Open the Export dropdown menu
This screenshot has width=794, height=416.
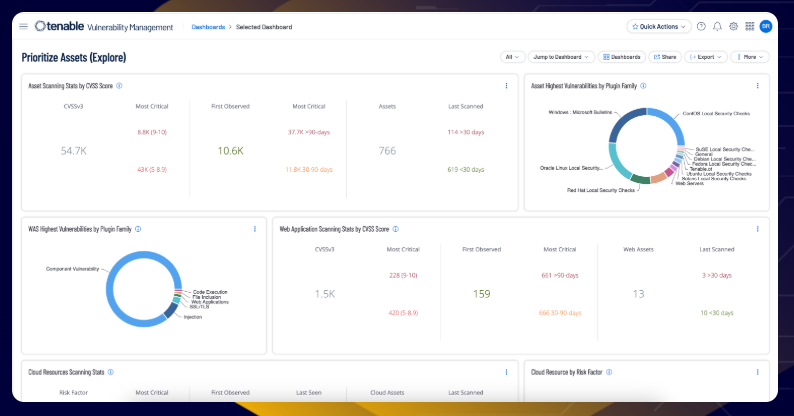coord(706,57)
